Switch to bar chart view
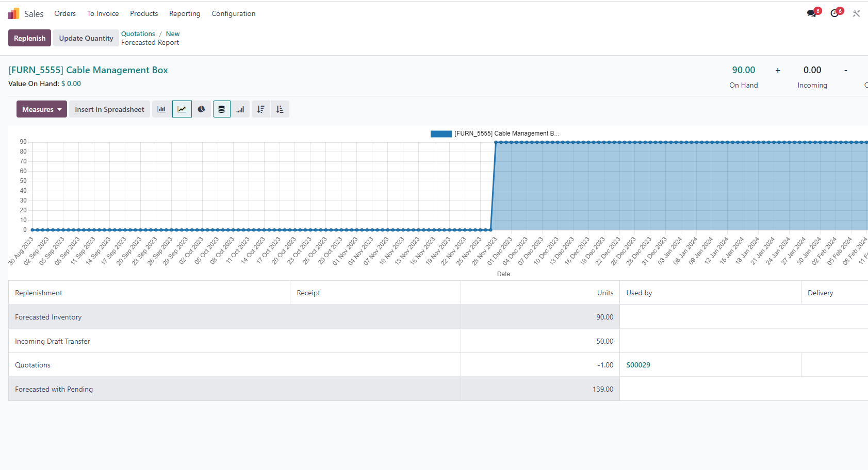 [161, 109]
